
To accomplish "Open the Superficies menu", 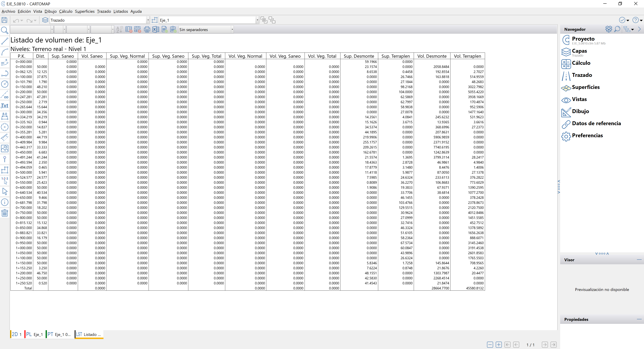I will 85,11.
